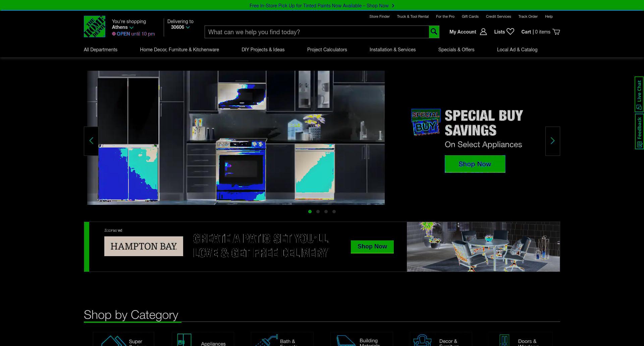Click the Hampton Bay brand logo
The image size is (644, 346).
pos(144,246)
